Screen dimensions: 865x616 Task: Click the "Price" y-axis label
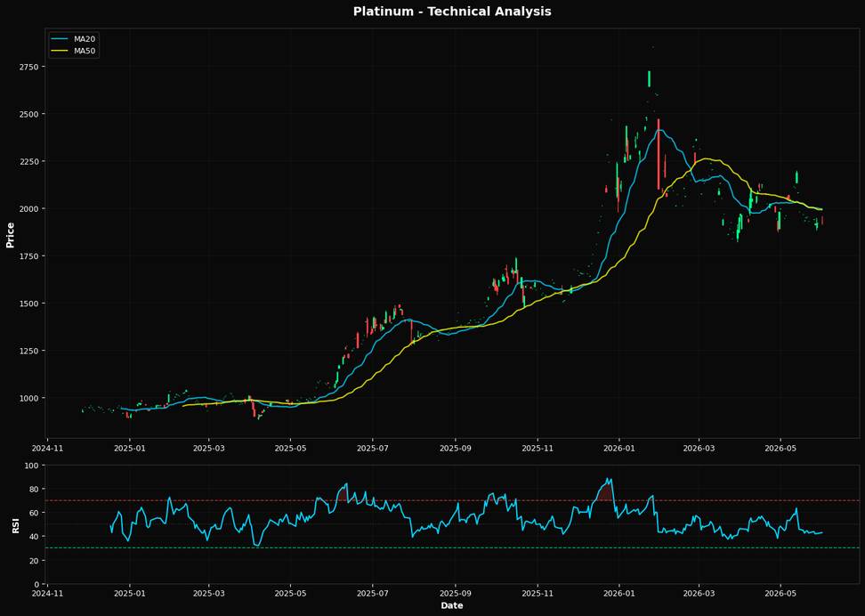tap(10, 235)
